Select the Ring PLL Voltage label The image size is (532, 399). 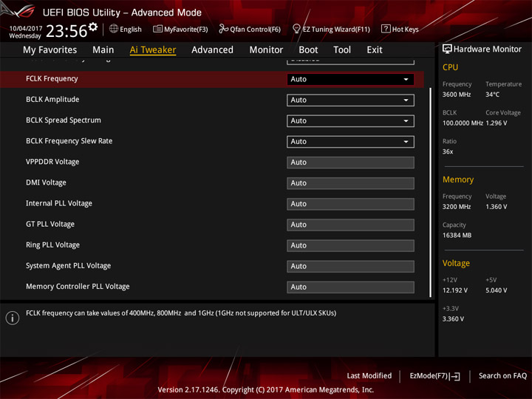pyautogui.click(x=53, y=245)
